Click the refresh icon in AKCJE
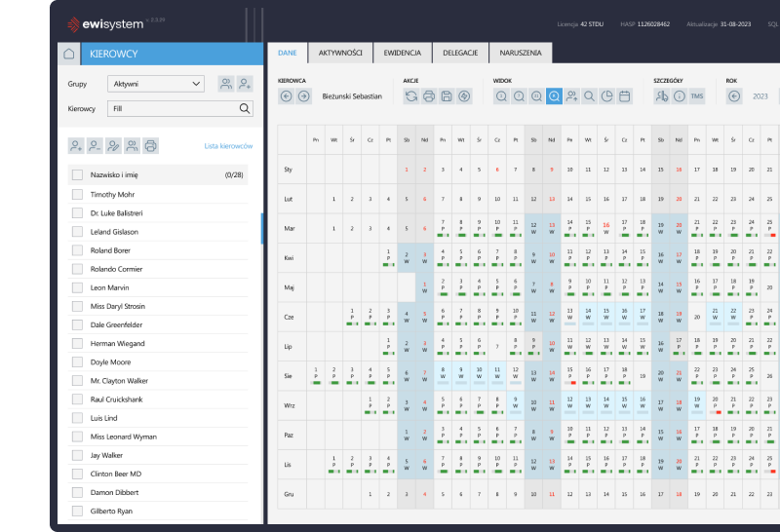 411,96
